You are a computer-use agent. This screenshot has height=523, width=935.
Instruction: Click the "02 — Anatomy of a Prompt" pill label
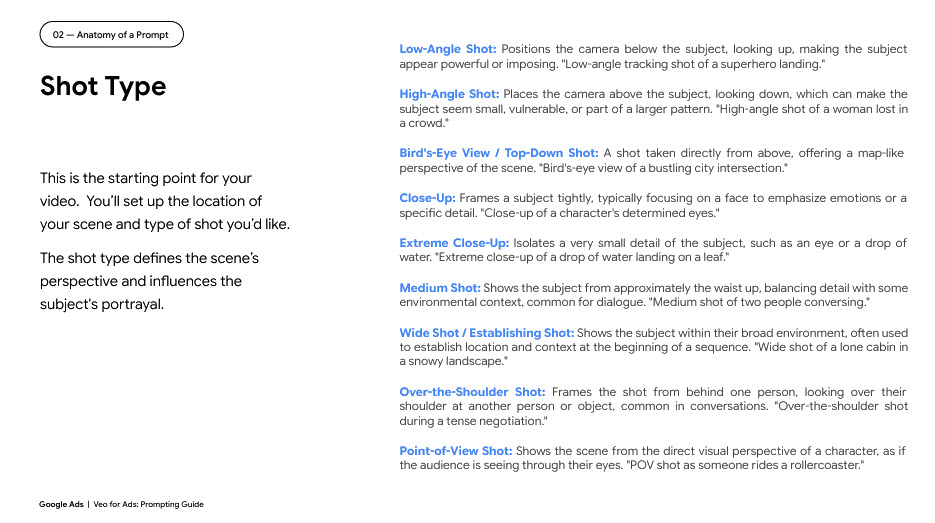point(111,35)
